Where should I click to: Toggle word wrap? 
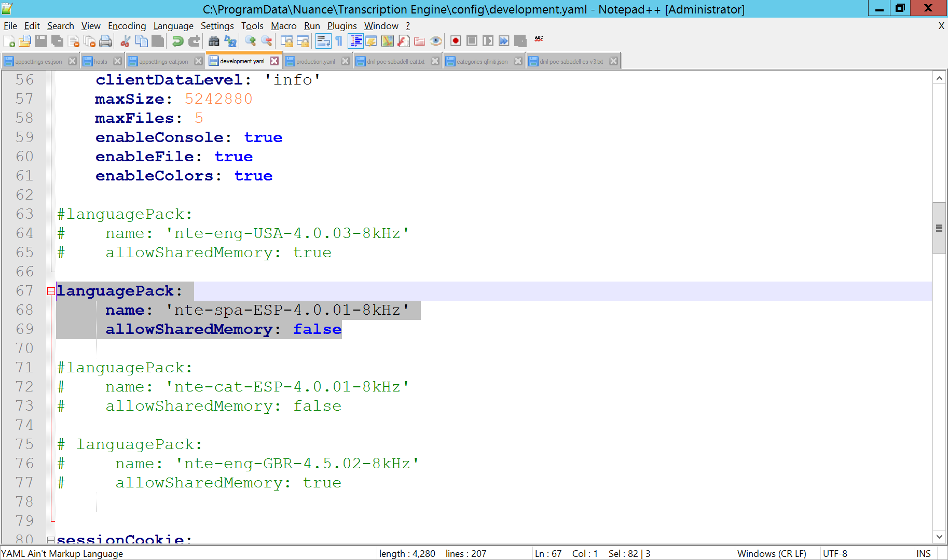[x=323, y=41]
